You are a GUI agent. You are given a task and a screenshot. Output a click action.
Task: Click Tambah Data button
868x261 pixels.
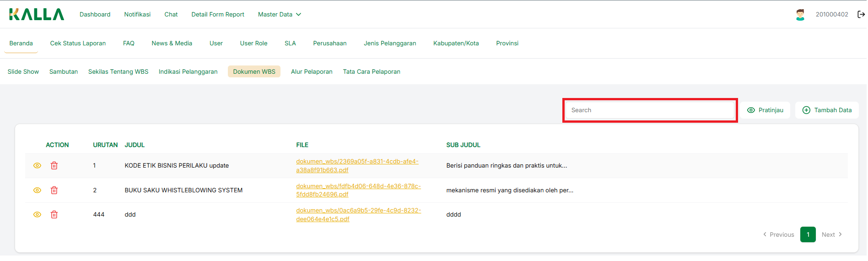point(827,110)
